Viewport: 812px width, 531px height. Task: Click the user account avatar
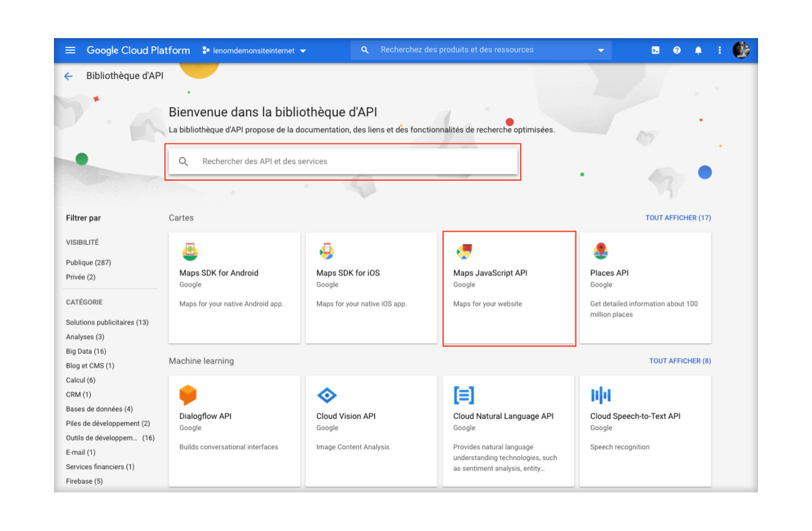[741, 50]
